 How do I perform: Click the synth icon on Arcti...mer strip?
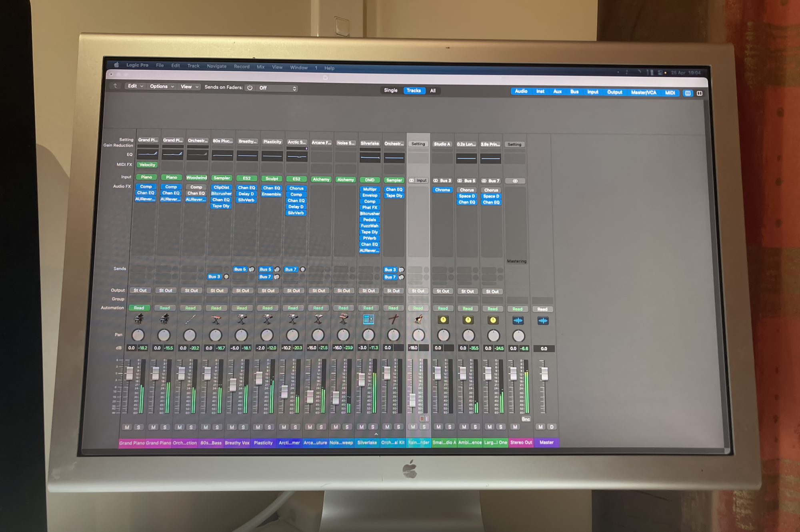coord(293,319)
